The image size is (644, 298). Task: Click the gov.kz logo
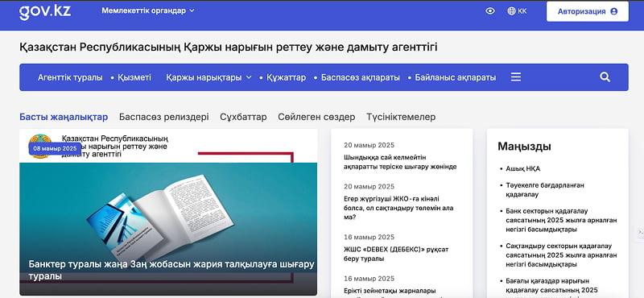coord(45,11)
